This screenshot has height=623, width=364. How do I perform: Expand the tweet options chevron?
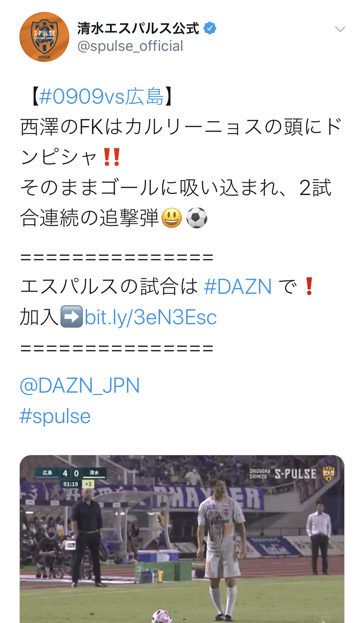coord(340,29)
